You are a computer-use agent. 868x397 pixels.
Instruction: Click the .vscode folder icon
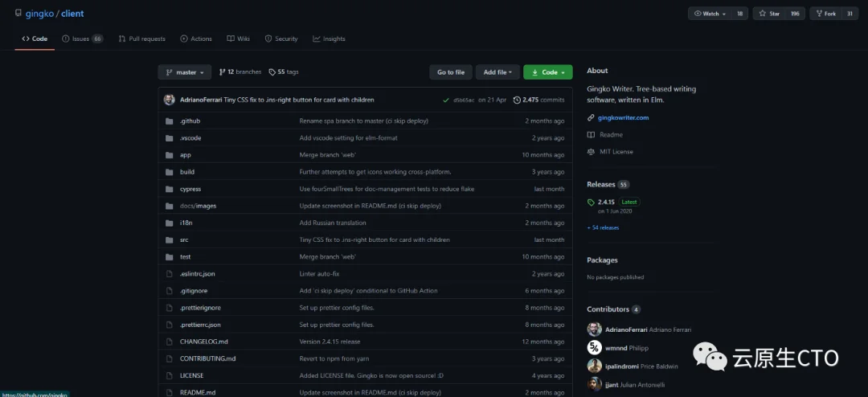(170, 138)
